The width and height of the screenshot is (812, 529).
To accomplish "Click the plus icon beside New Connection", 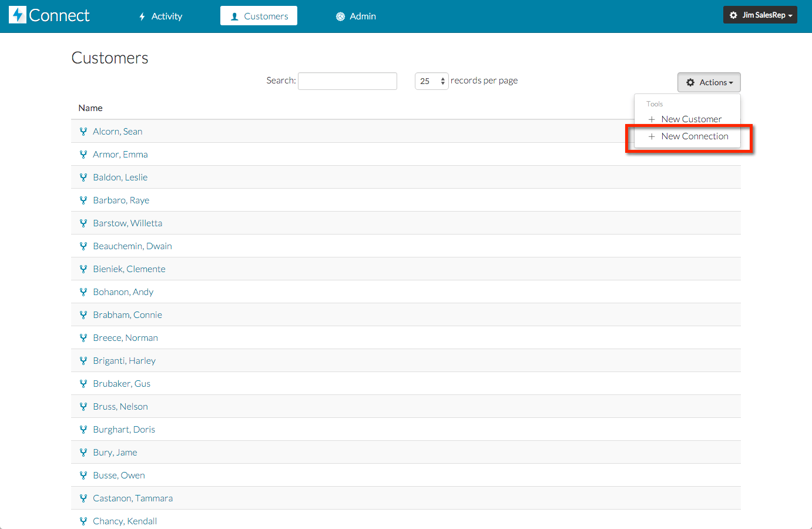I will tap(652, 136).
